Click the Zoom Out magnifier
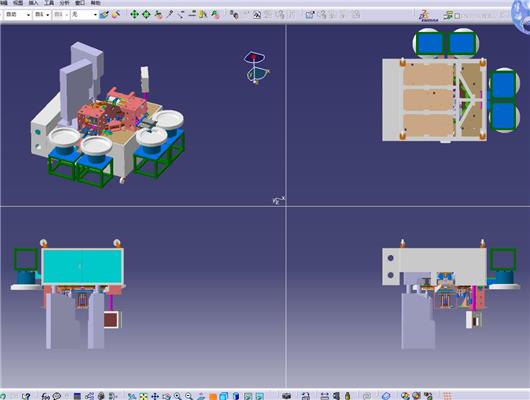Image resolution: width=530 pixels, height=400 pixels. [189, 396]
